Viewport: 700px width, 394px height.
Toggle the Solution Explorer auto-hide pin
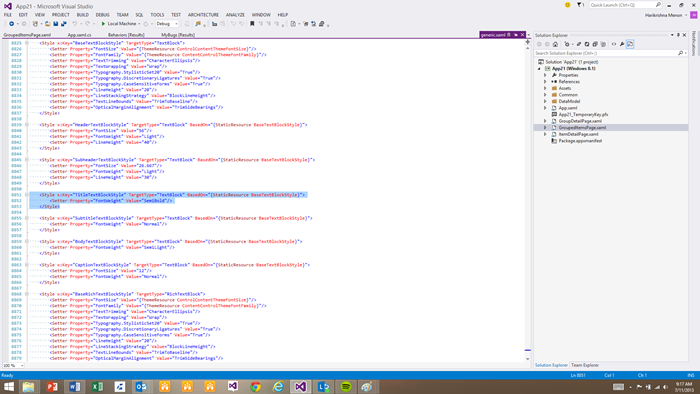[x=678, y=35]
